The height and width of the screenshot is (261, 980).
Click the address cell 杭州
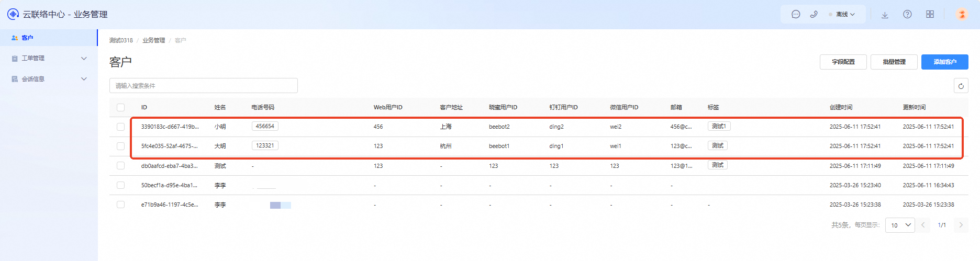click(446, 146)
